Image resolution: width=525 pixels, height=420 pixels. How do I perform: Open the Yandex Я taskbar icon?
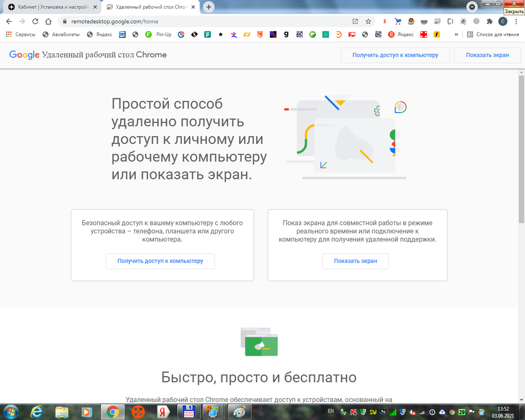click(x=164, y=412)
